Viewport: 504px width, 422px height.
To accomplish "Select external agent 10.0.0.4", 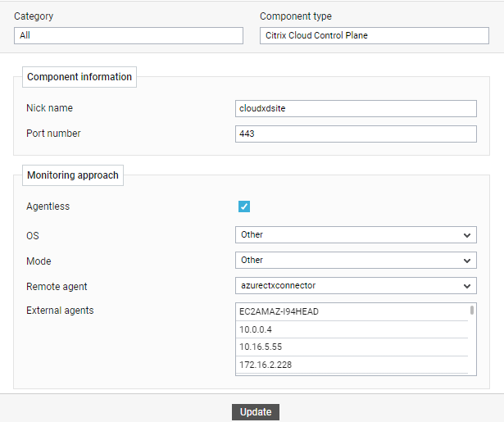I will (x=352, y=329).
